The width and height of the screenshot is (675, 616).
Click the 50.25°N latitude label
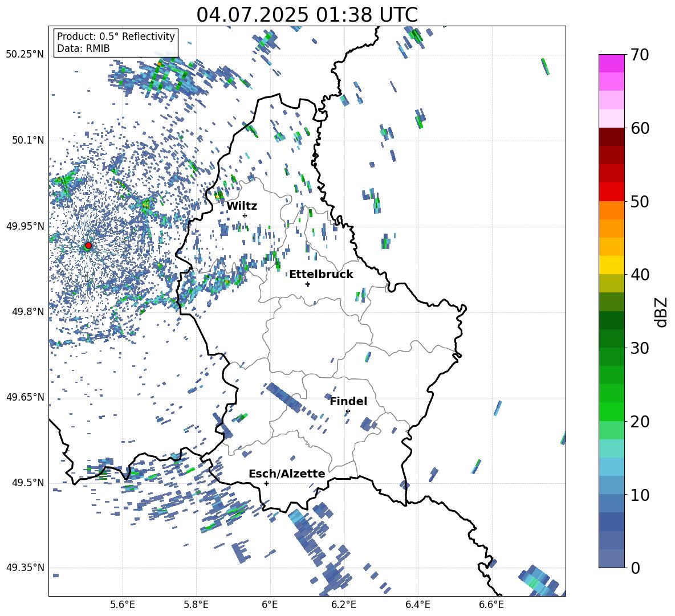coord(25,55)
